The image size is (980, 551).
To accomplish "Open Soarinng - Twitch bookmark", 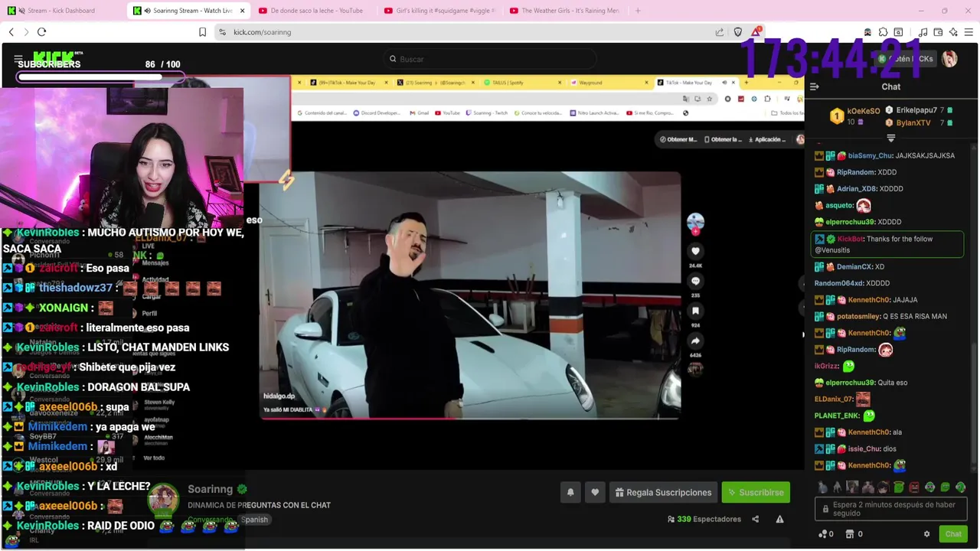I will click(x=485, y=112).
